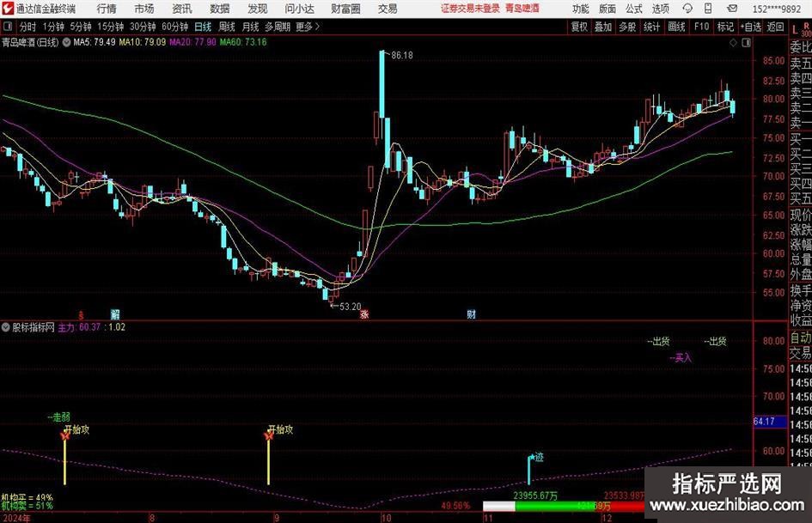
Task: Switch to 60分钟 period
Action: [x=174, y=27]
